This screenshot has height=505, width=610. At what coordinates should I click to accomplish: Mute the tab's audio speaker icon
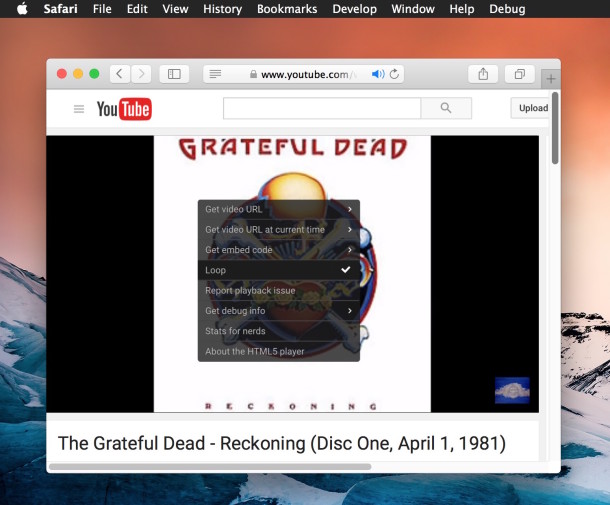click(x=378, y=74)
